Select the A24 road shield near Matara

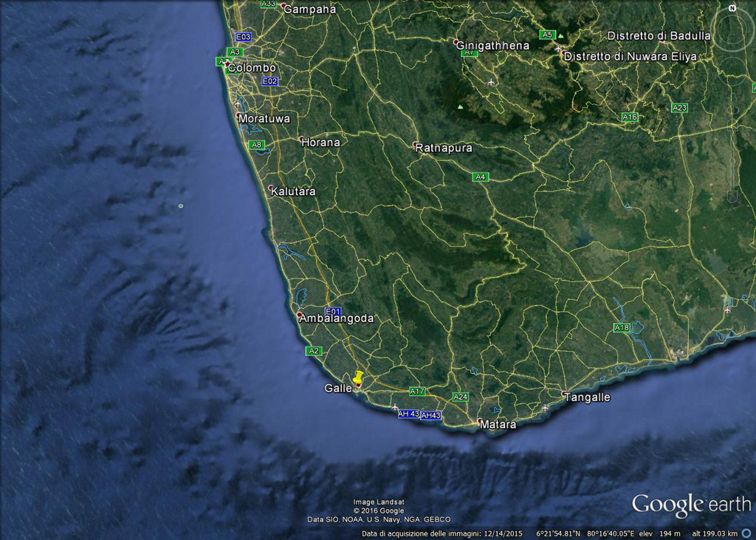click(x=460, y=397)
